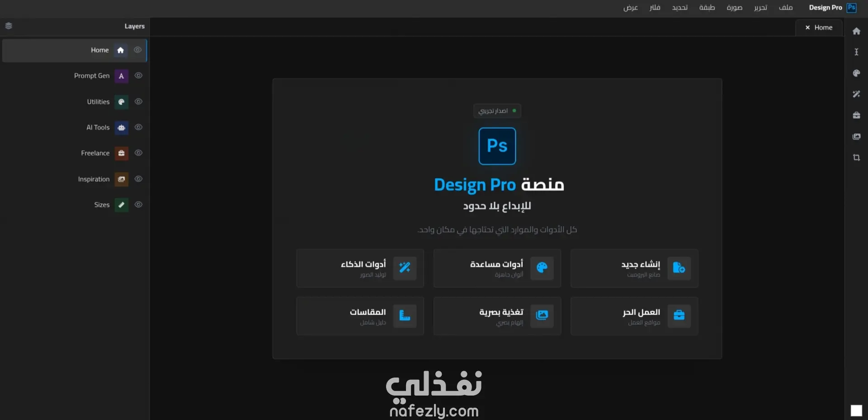Select the magic wand tool in the right toolbar
The height and width of the screenshot is (420, 868).
tap(856, 94)
